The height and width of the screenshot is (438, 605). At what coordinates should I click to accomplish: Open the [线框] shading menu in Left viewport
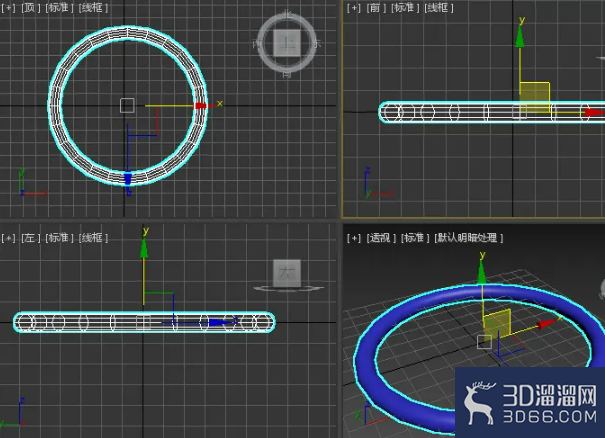[x=93, y=238]
